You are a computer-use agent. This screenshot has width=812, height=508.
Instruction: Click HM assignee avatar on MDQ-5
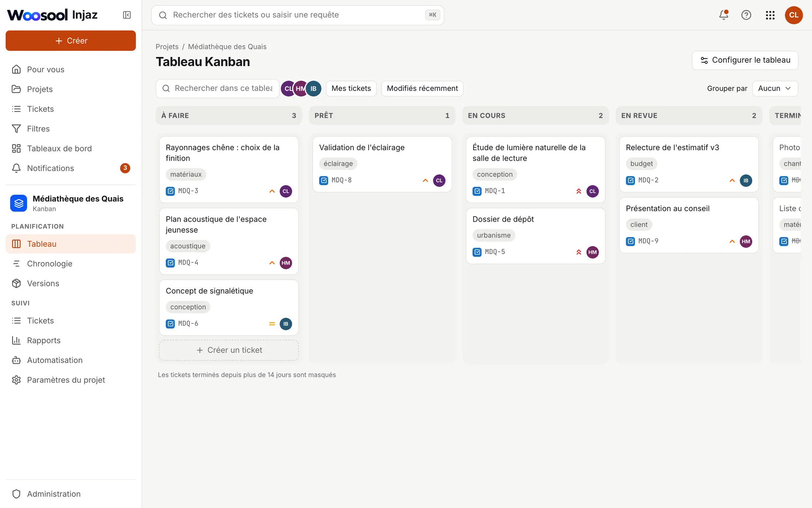click(592, 252)
